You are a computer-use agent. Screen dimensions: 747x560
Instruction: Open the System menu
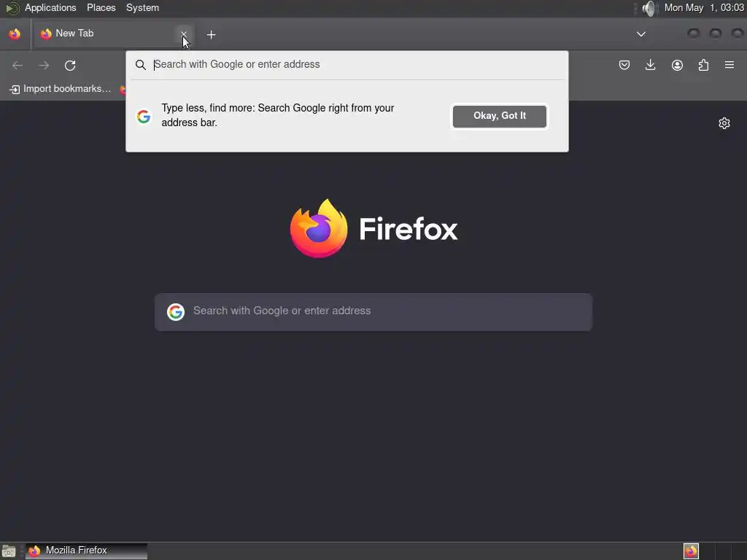coord(142,7)
